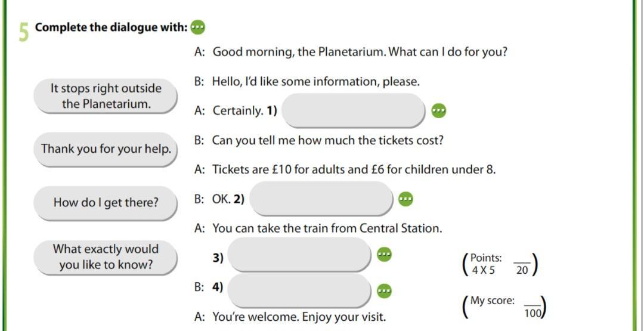Select the phrase 'What exactly would you like to know?'

[x=106, y=257]
